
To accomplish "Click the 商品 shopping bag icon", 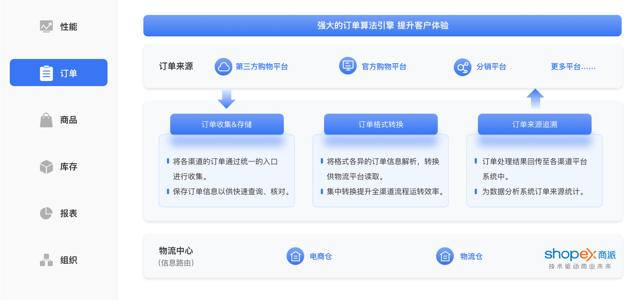I will pos(46,120).
